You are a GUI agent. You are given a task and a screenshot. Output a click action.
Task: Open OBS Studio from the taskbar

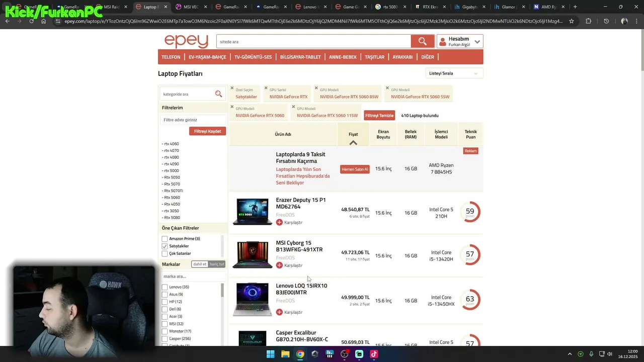345,354
